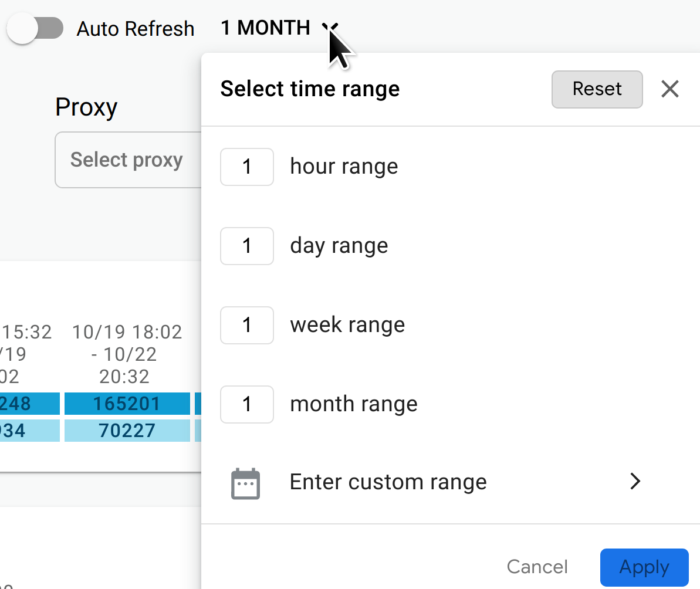The width and height of the screenshot is (700, 589).
Task: Cancel the time range changes
Action: pos(536,567)
